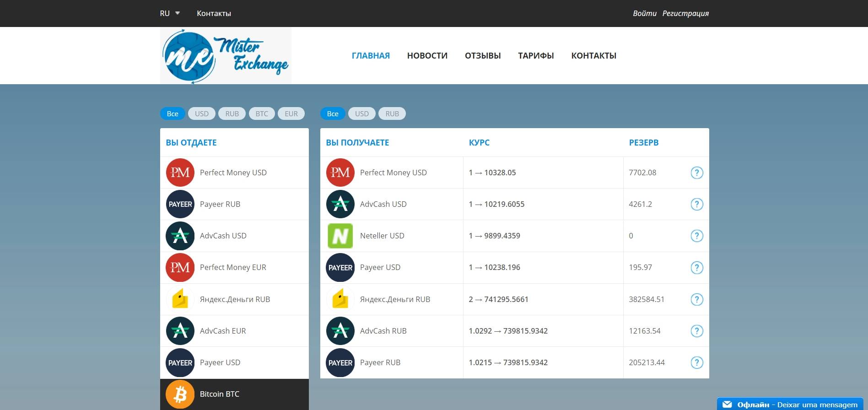
Task: Click the Perfect Money EUR icon
Action: pyautogui.click(x=180, y=267)
